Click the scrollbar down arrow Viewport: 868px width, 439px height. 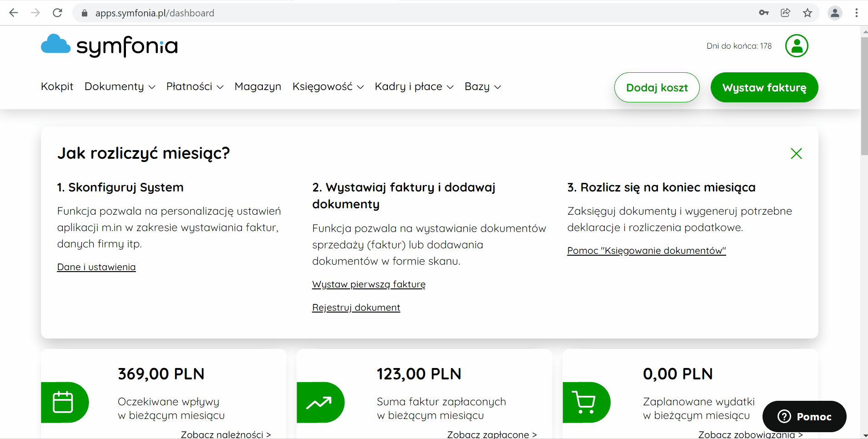click(x=864, y=435)
